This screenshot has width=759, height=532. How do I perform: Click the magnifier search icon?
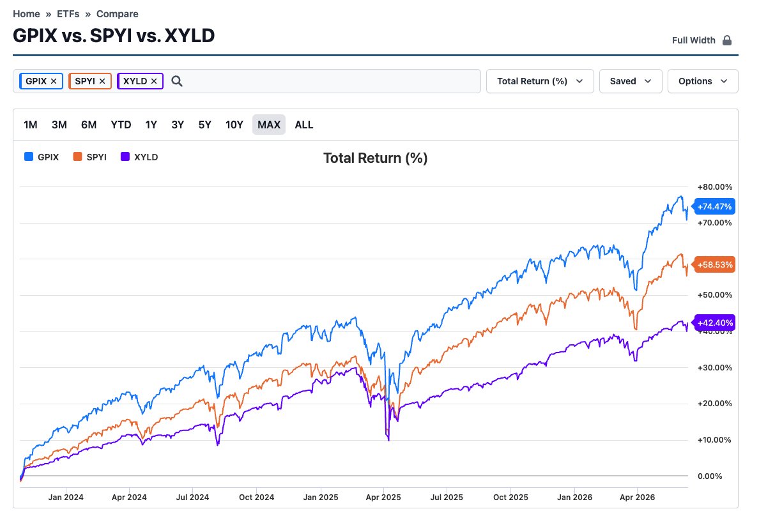[x=177, y=81]
